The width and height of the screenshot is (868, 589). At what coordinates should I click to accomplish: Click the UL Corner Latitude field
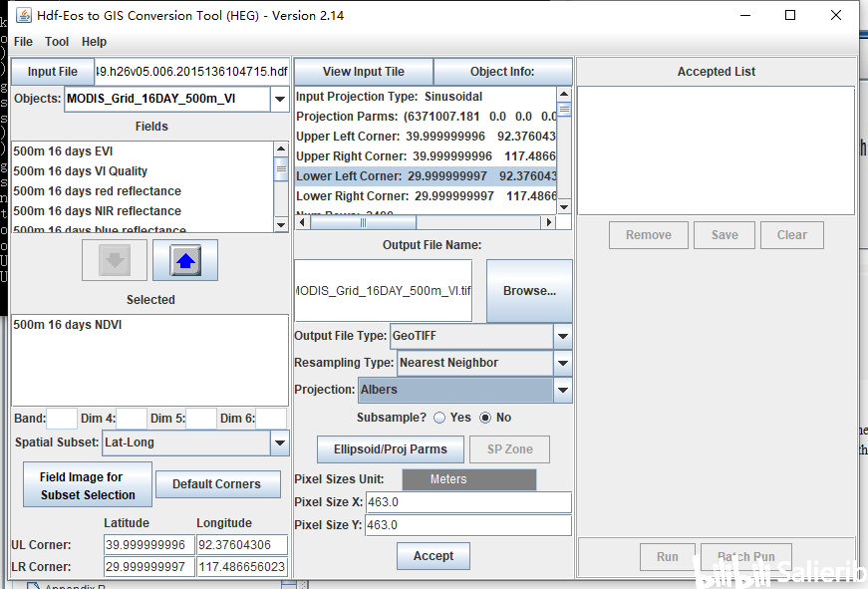(x=149, y=545)
